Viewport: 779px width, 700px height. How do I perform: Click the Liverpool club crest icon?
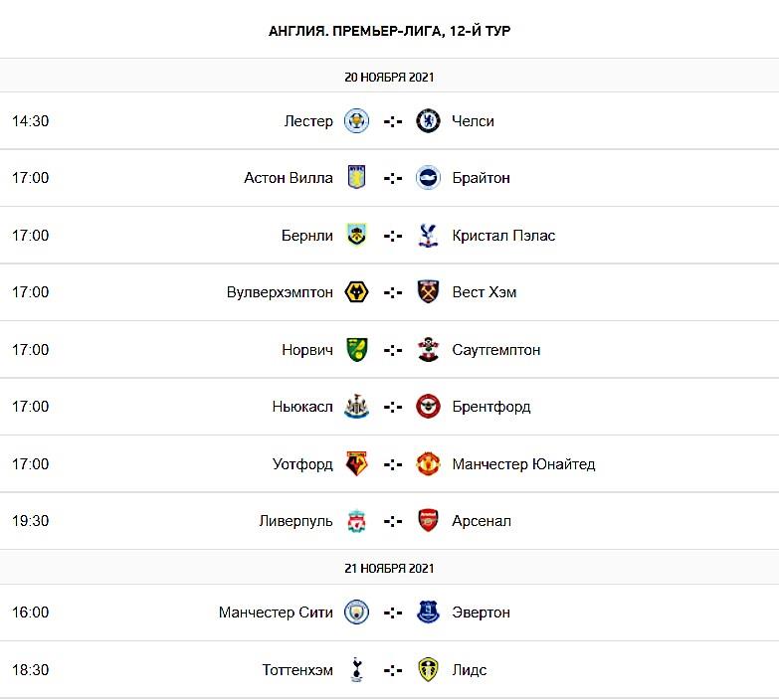(x=356, y=521)
